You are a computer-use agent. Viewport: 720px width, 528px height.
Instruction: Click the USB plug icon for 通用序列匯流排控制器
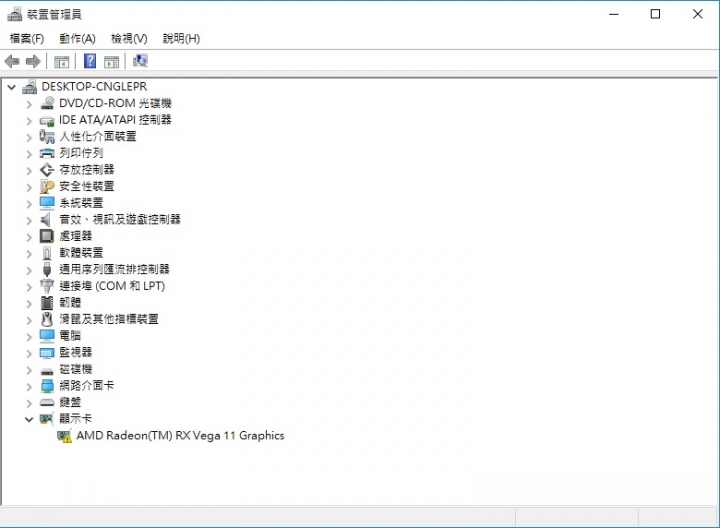47,269
